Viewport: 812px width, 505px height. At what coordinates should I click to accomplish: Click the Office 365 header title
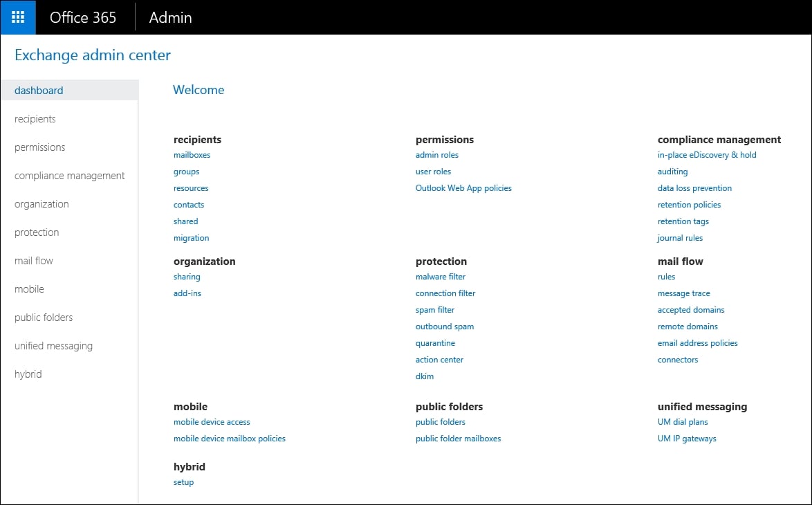click(83, 18)
